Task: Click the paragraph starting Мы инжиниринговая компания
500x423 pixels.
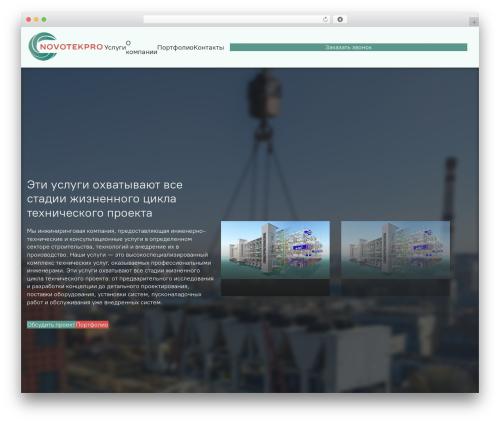Action: (x=120, y=267)
